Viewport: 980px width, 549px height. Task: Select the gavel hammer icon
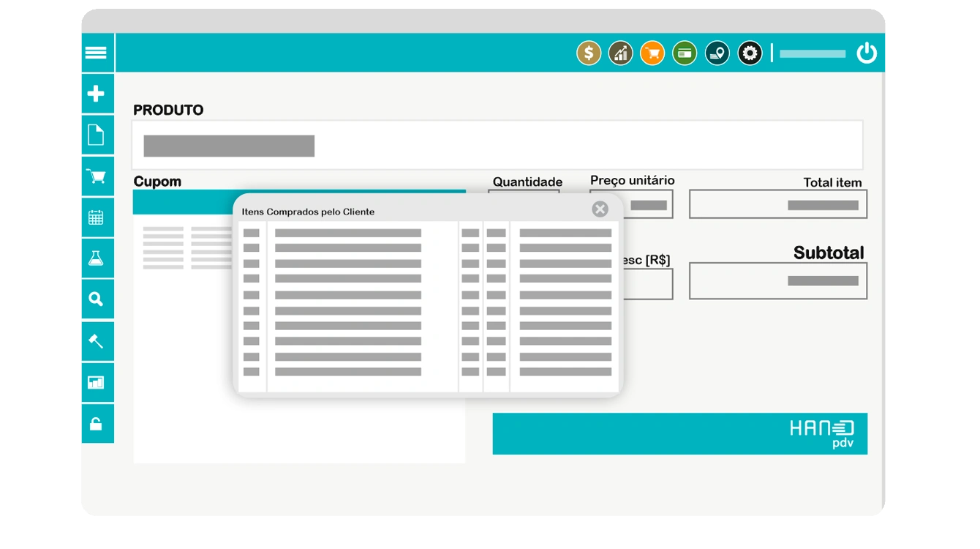click(x=96, y=340)
